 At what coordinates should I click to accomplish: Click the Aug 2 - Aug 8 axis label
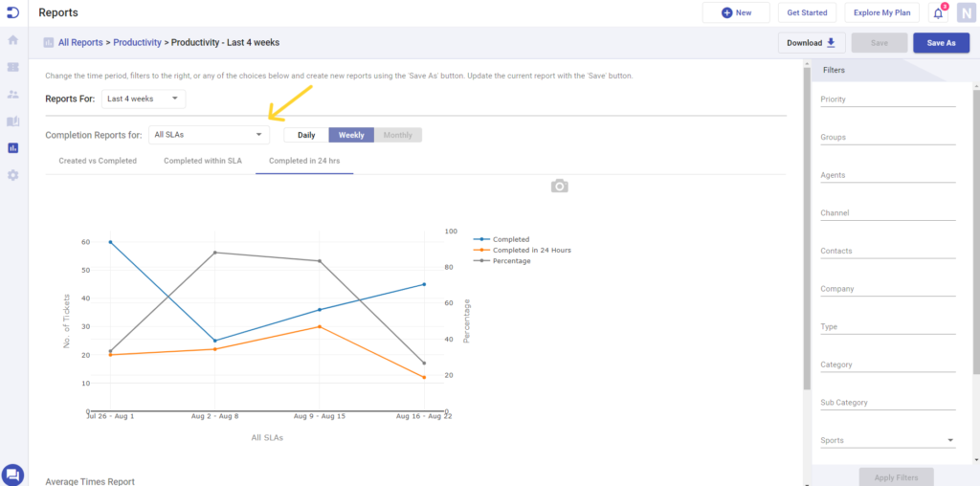coord(215,416)
